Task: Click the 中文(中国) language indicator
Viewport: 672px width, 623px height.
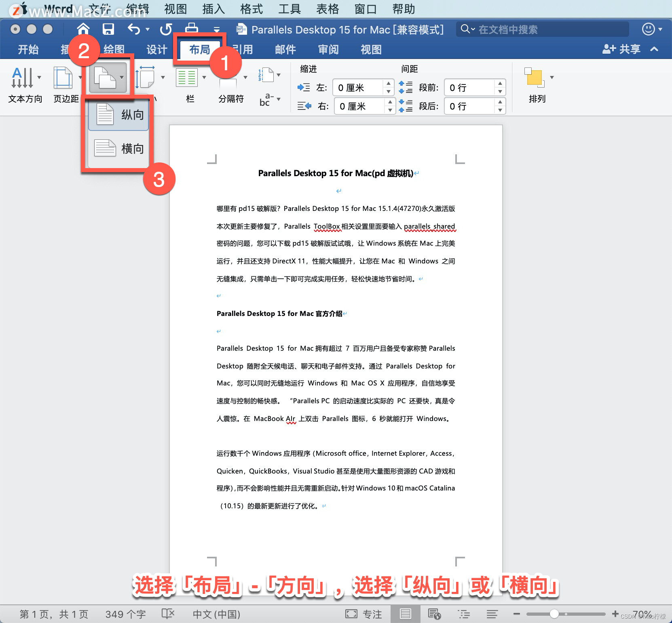Action: (x=216, y=614)
